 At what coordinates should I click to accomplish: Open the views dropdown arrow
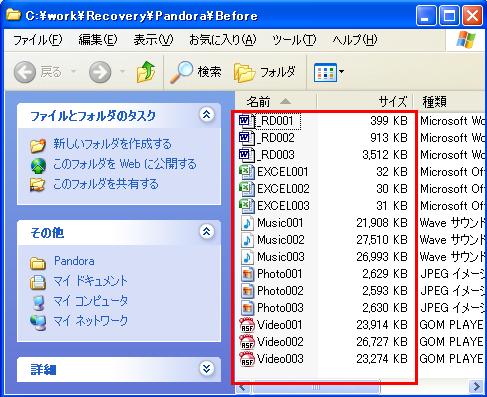tap(342, 71)
